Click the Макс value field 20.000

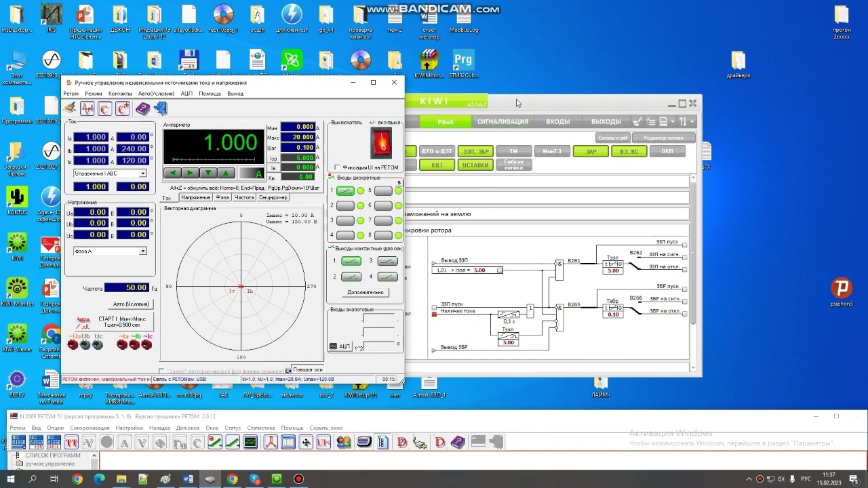click(x=298, y=137)
